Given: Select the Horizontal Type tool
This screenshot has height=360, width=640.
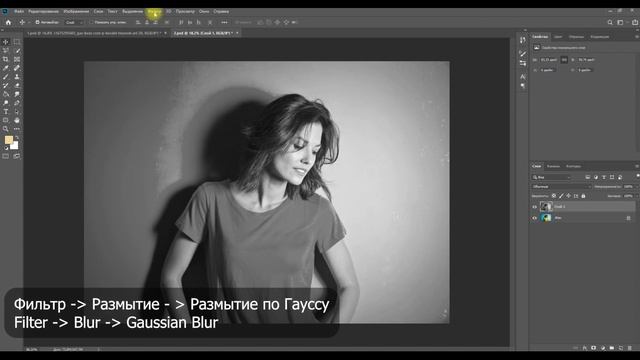Looking at the screenshot, I should tap(6, 111).
